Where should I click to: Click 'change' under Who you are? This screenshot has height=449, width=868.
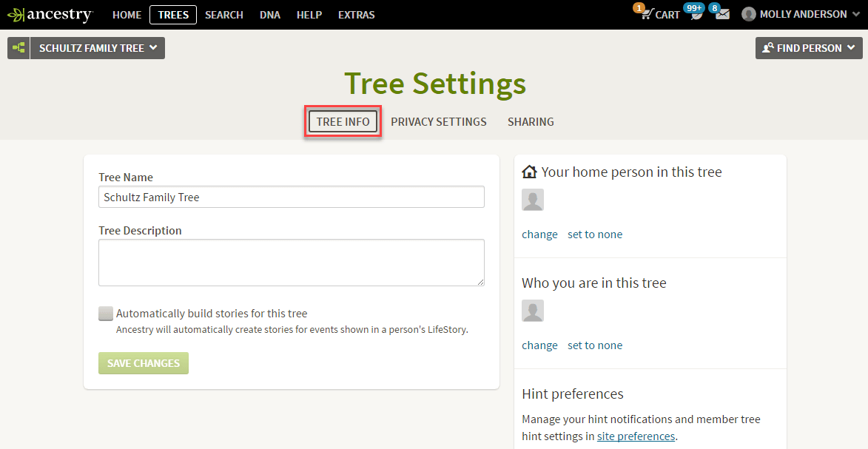pyautogui.click(x=539, y=345)
